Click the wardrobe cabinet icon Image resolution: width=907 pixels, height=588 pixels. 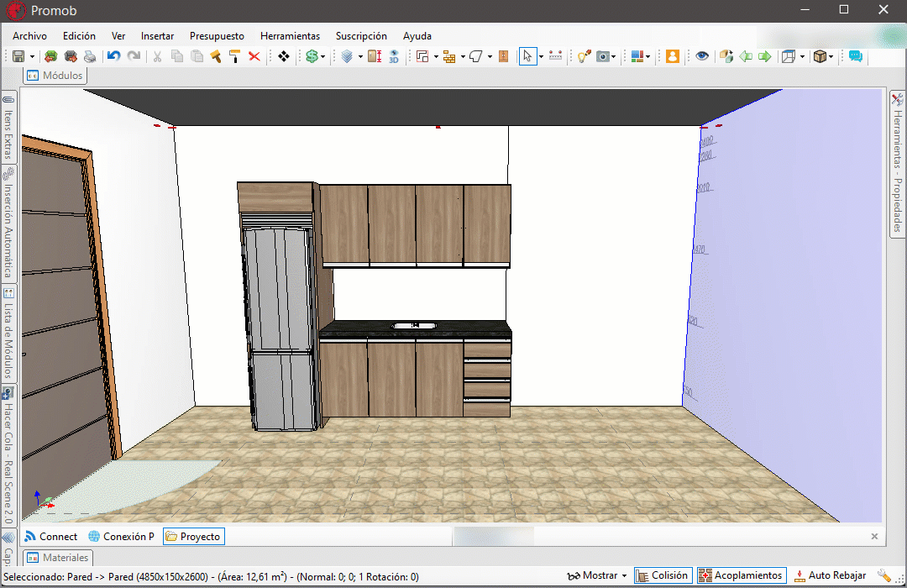pyautogui.click(x=503, y=56)
